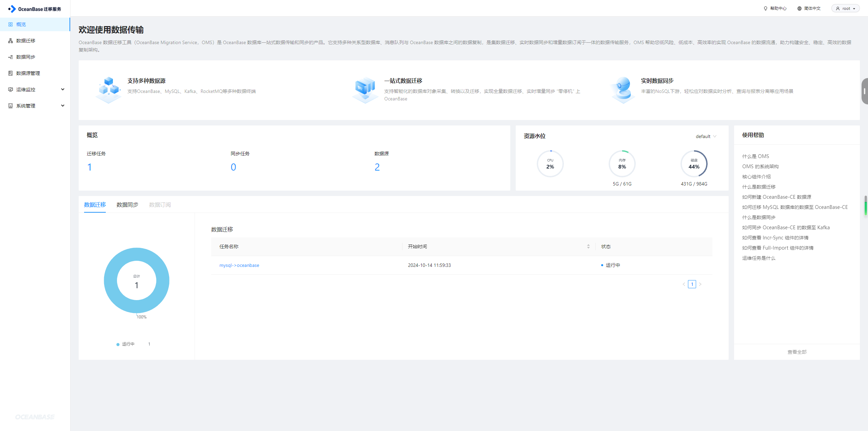Click the 运行中 legend dot
Viewport: 868px width, 431px height.
point(118,345)
